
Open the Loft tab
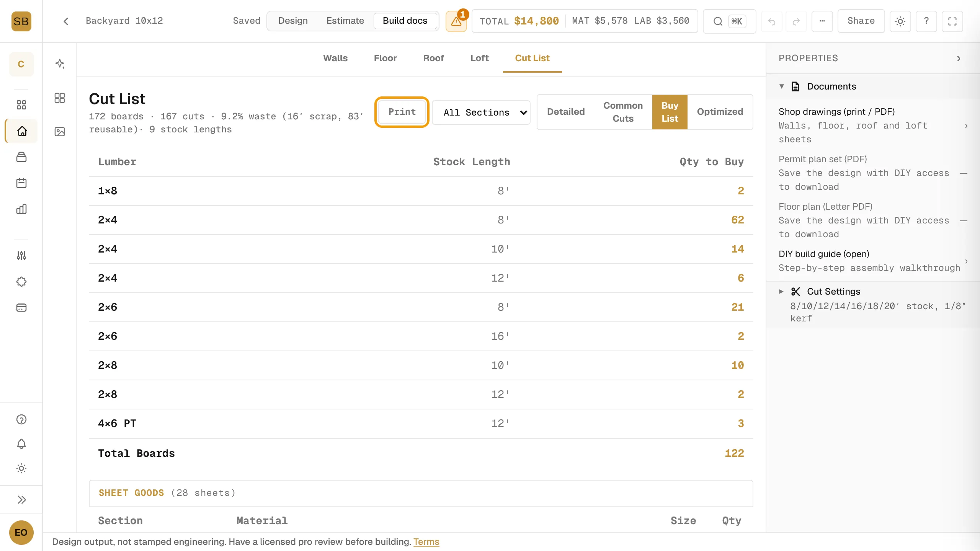(480, 58)
